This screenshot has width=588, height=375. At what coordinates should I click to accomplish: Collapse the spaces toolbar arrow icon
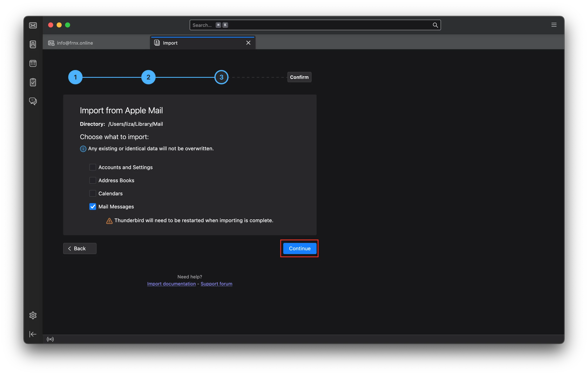click(x=33, y=334)
